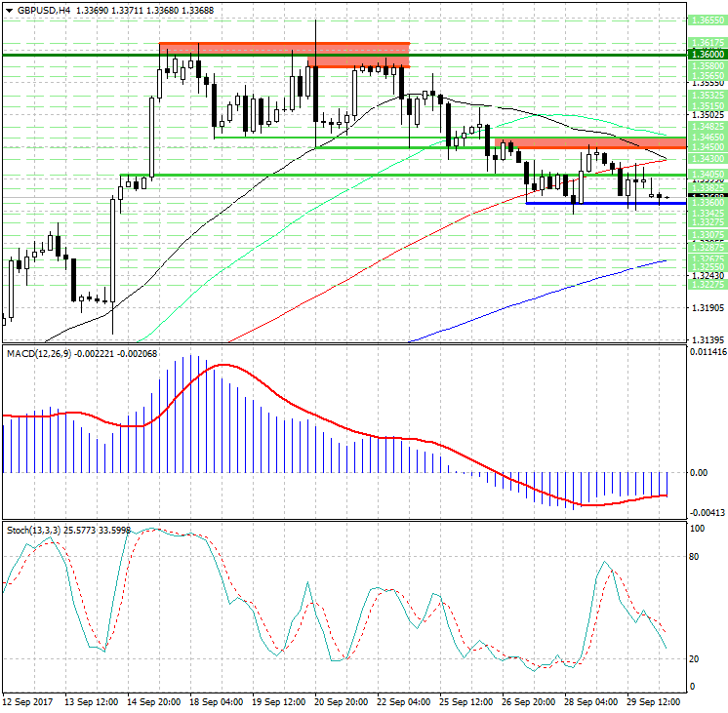Select the 1.31905 price scale value
The image size is (728, 713).
708,308
